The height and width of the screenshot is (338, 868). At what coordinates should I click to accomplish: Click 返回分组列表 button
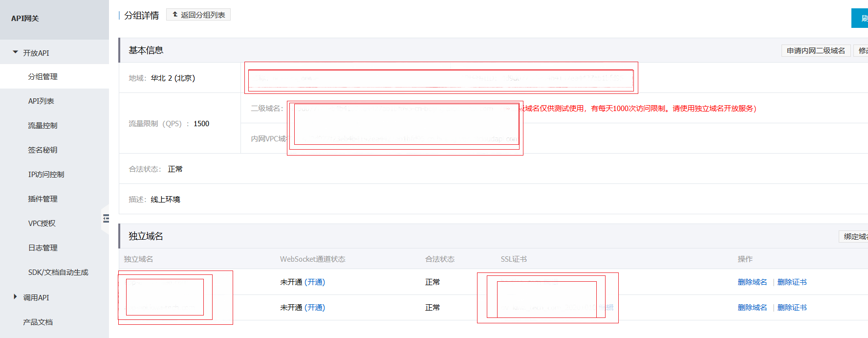(x=198, y=15)
